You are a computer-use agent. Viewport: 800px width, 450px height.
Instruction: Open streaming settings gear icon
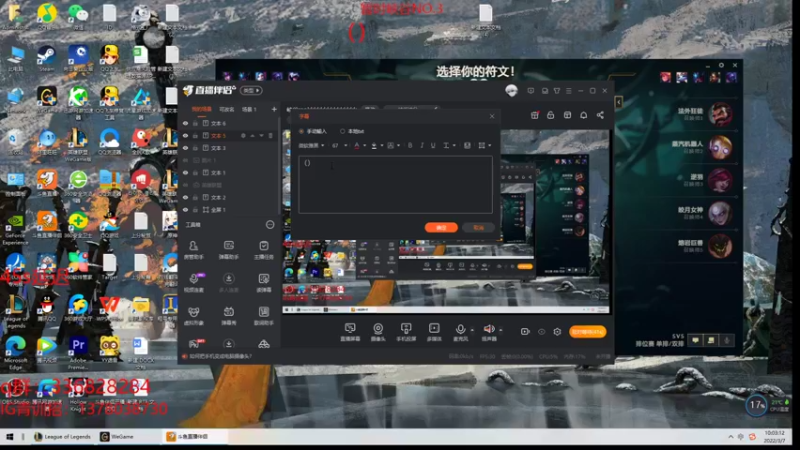557,332
